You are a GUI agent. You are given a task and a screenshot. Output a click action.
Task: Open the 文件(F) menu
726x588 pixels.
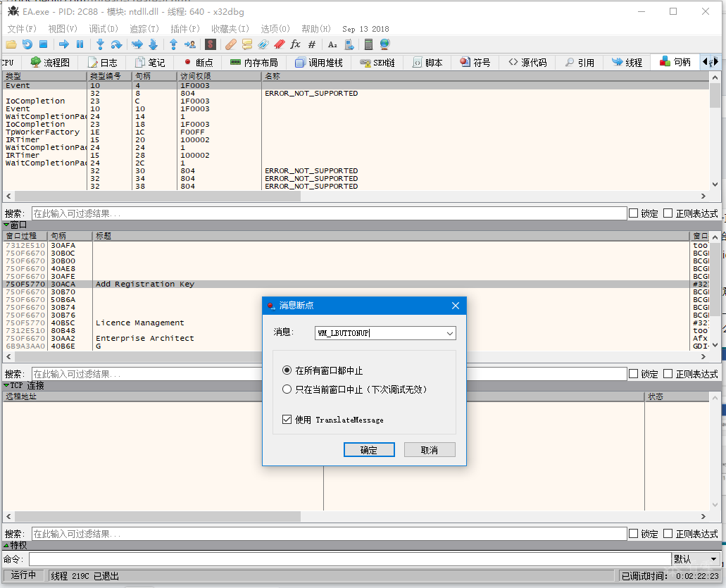pos(22,29)
